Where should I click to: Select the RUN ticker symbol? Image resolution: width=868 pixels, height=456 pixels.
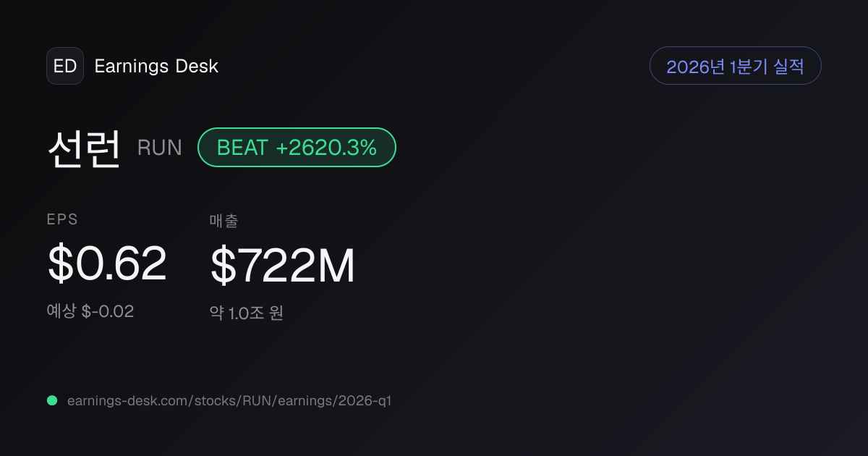click(x=160, y=148)
